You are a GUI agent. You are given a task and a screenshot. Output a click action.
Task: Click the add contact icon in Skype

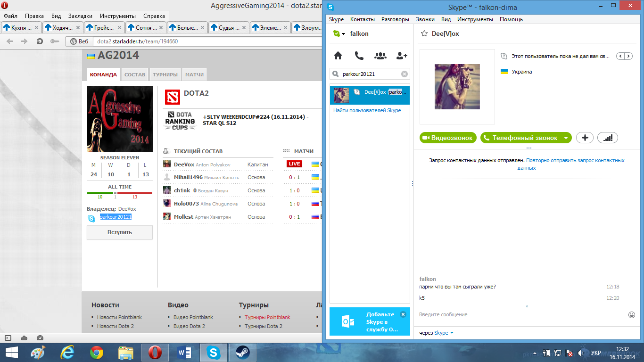click(402, 56)
